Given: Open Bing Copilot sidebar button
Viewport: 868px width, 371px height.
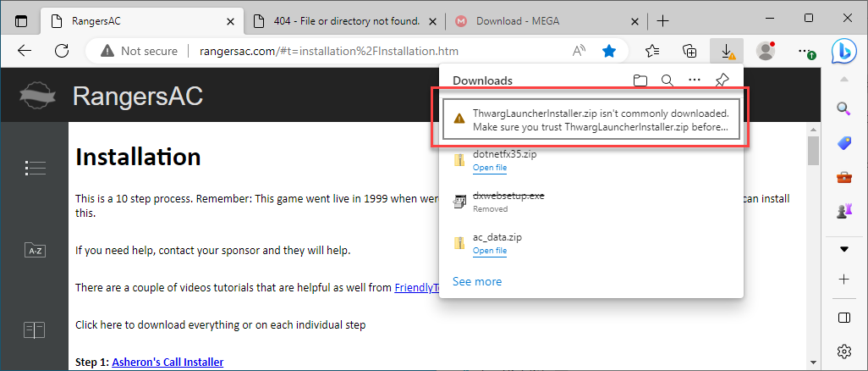Looking at the screenshot, I should 843,51.
